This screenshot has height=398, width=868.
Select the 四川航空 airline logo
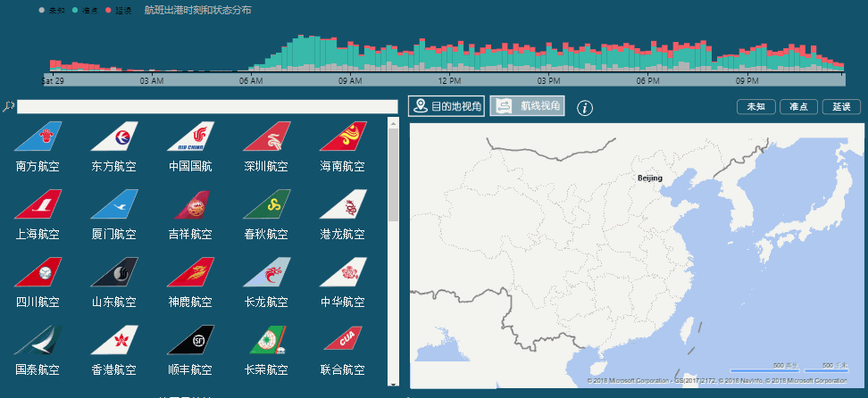38,272
